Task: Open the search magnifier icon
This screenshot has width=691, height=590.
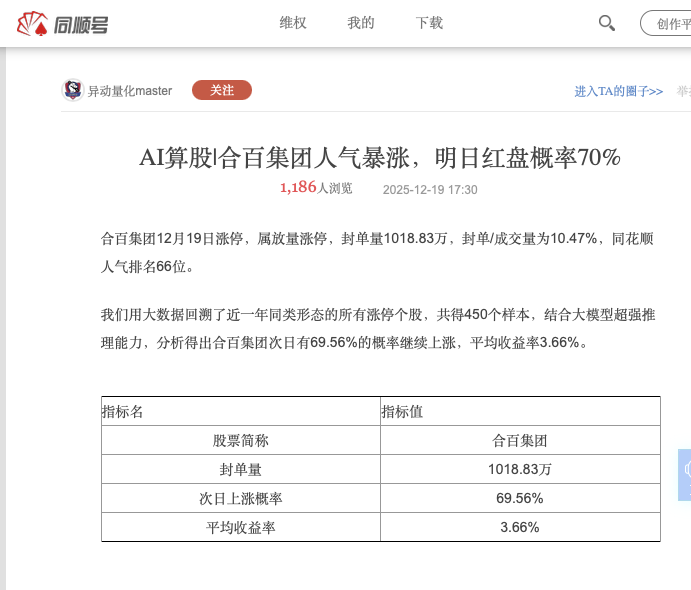Action: pyautogui.click(x=606, y=23)
